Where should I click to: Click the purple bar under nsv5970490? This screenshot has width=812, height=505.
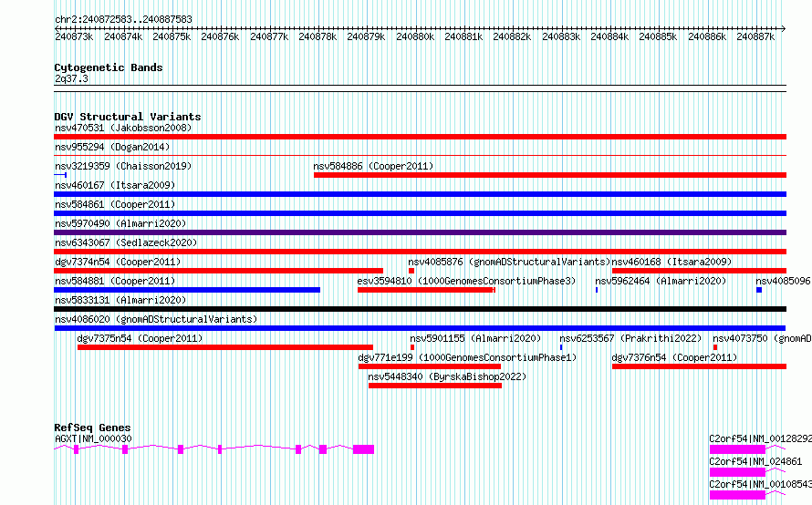point(420,232)
